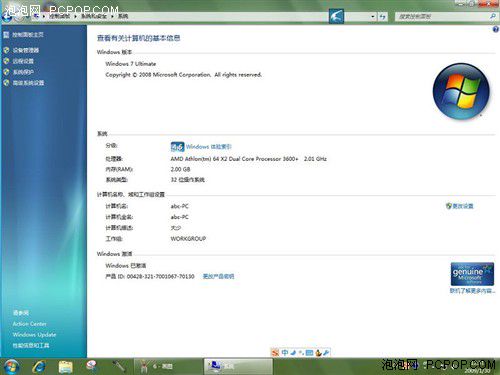
Task: Click the 查看有关计算机的基本信息 heading
Action: [x=138, y=38]
